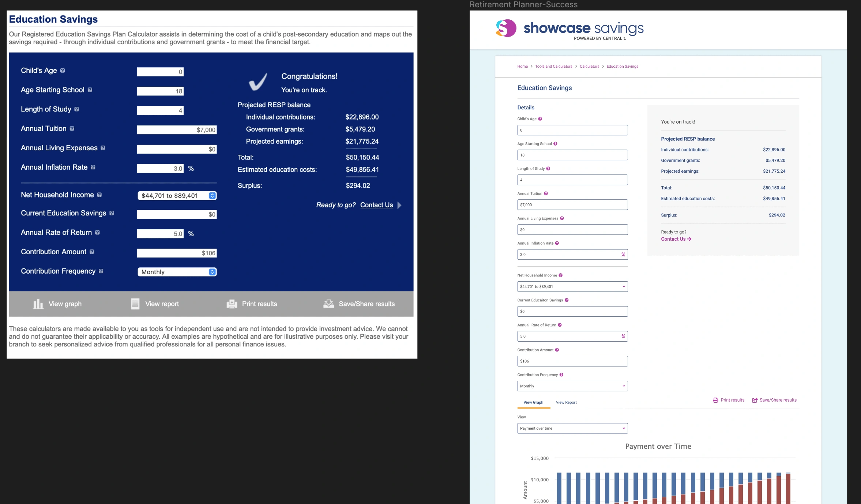This screenshot has height=504, width=861.
Task: Open the Payment over time View dropdown
Action: tap(572, 428)
